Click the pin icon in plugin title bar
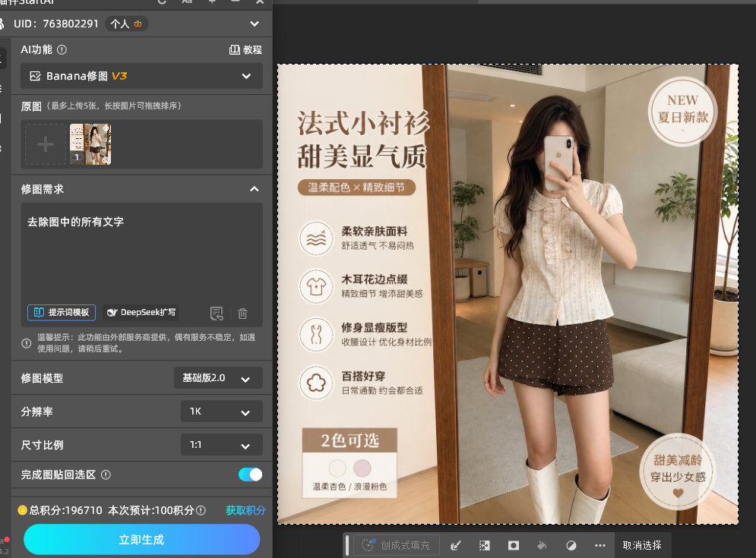 click(x=212, y=2)
